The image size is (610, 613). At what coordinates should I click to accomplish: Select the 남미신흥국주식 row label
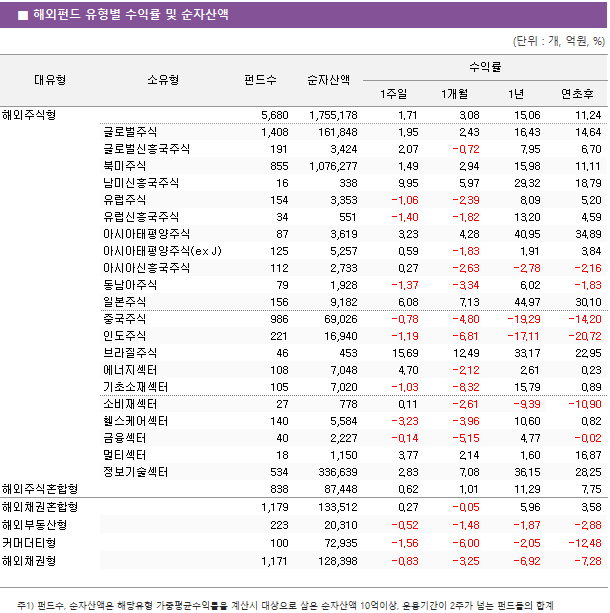click(x=141, y=183)
